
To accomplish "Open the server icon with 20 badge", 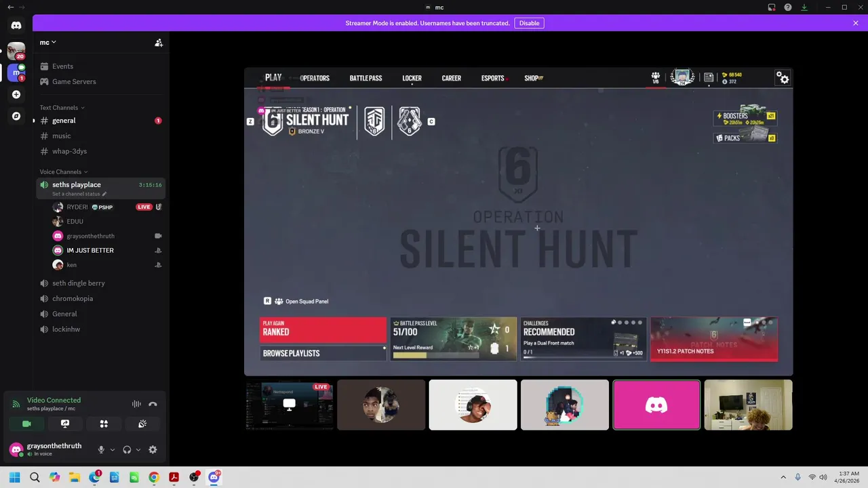I will click(16, 51).
